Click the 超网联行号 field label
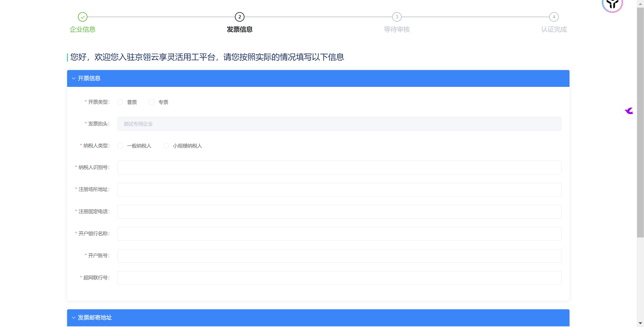 point(96,278)
